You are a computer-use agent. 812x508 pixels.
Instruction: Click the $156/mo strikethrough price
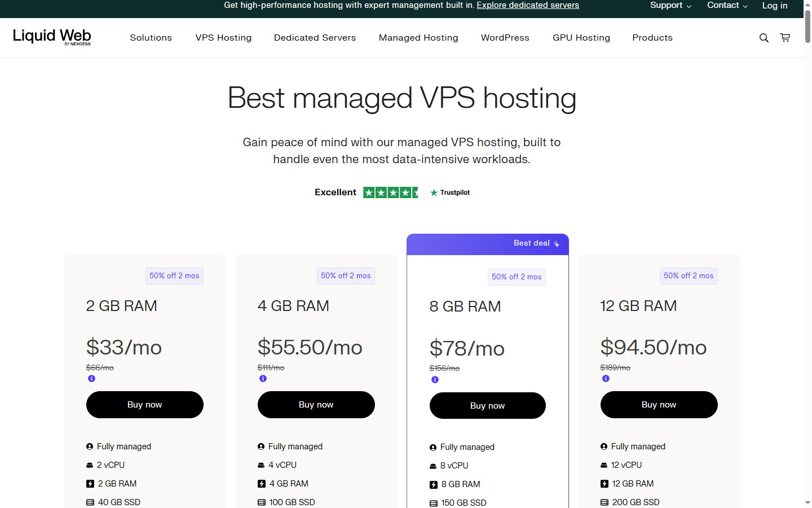coord(444,369)
